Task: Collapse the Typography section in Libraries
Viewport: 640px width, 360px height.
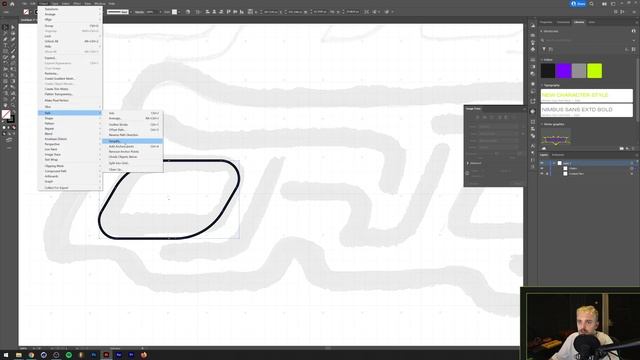Action: click(x=542, y=85)
